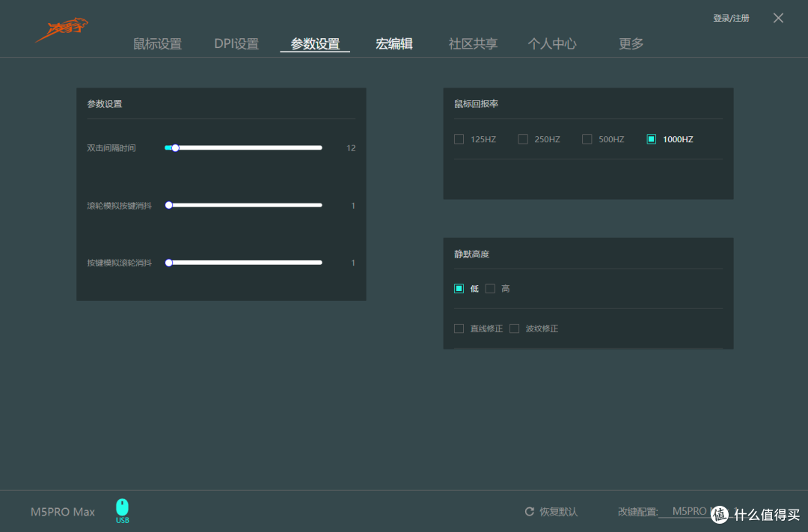Click the USB mouse connection icon
The image size is (808, 532).
(122, 510)
